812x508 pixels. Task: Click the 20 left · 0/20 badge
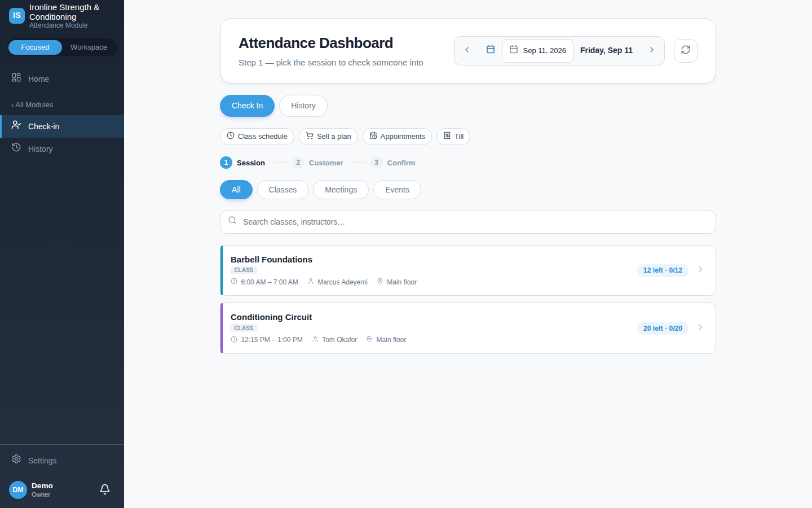tap(663, 329)
